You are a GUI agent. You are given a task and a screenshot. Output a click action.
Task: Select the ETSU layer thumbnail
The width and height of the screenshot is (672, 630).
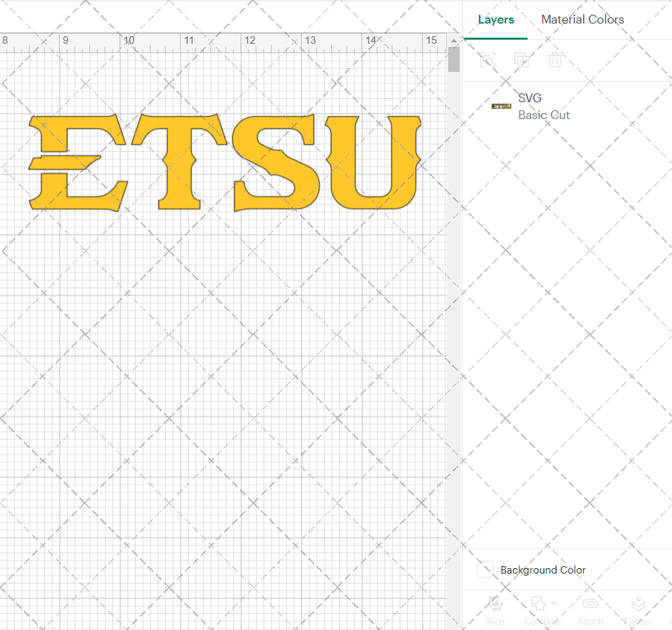501,106
